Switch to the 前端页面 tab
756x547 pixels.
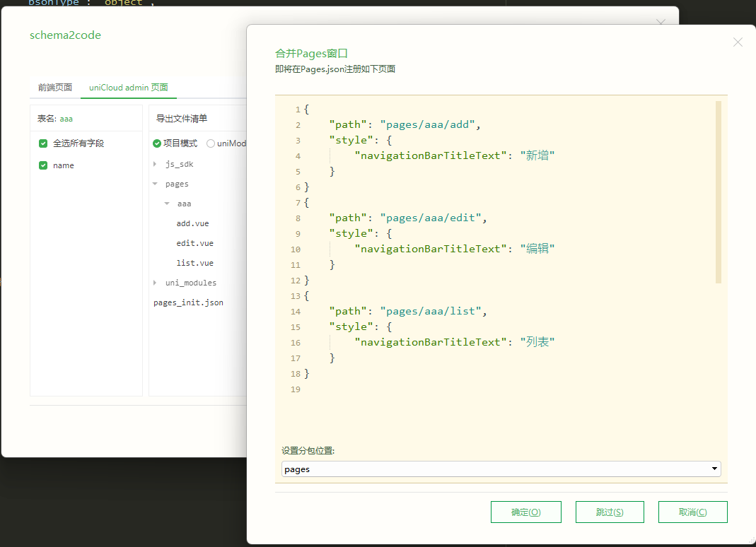click(x=55, y=88)
